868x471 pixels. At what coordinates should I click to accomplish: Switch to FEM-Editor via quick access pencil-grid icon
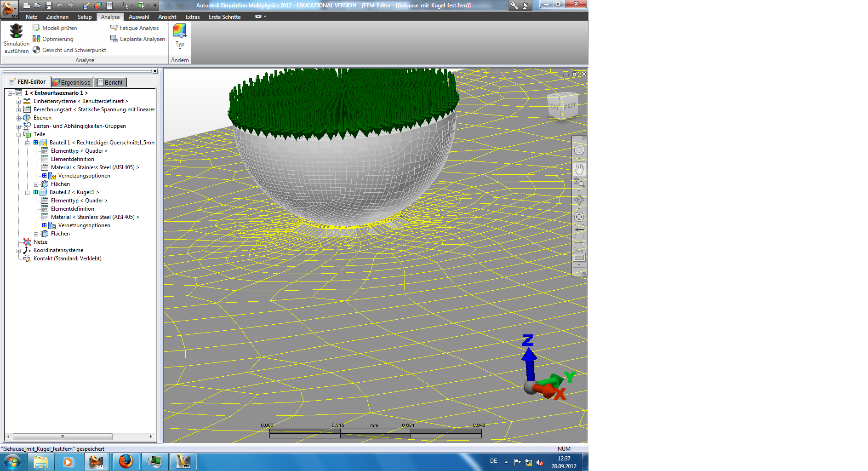(86, 6)
